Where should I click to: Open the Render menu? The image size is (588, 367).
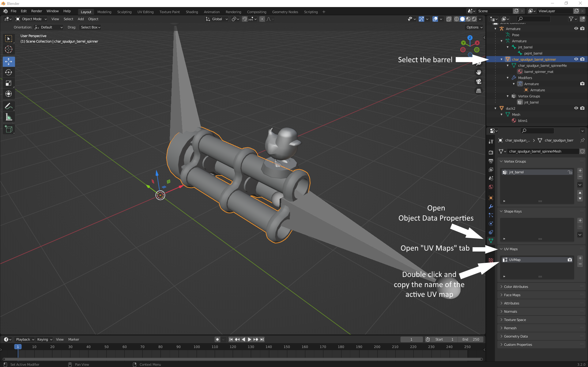click(x=36, y=11)
